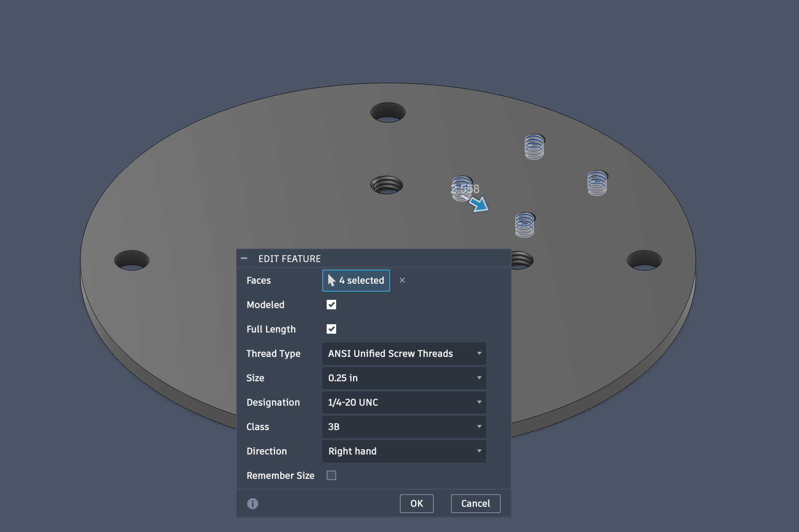This screenshot has height=532, width=799.
Task: Click Cancel to discard edits
Action: click(x=475, y=503)
